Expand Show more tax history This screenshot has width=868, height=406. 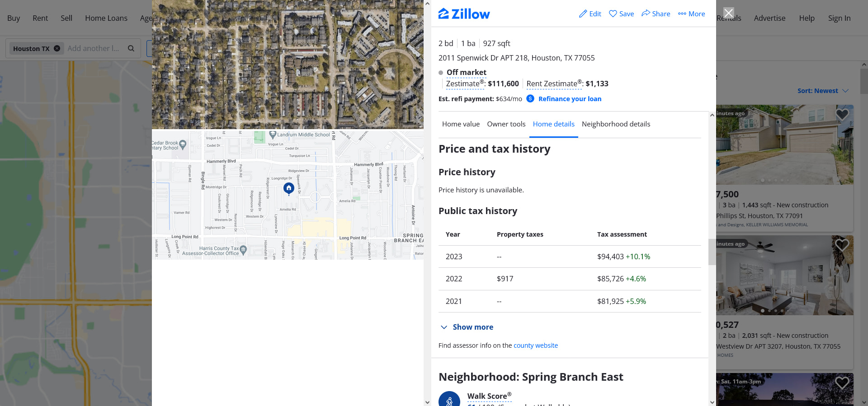[467, 327]
